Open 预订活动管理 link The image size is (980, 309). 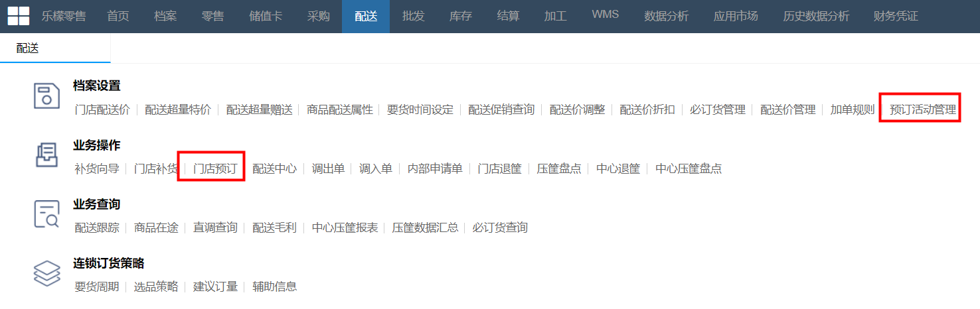coord(923,109)
